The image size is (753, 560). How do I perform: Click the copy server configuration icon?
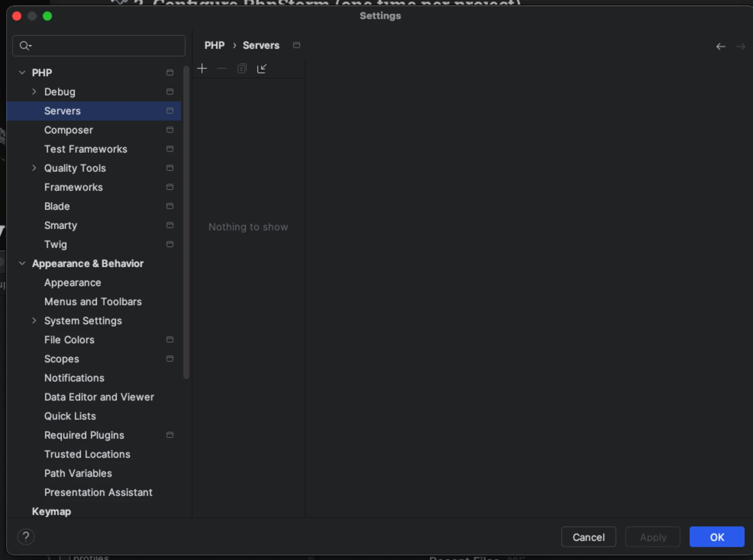click(242, 69)
